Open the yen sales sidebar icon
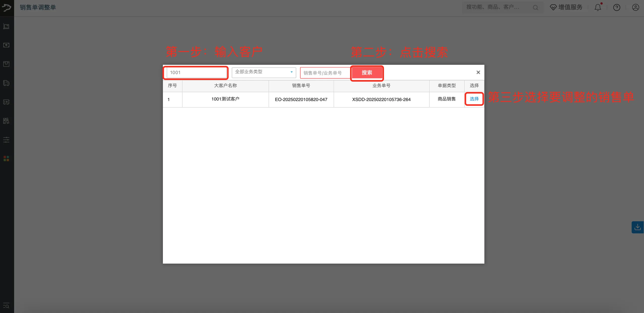644x313 pixels. (6, 45)
